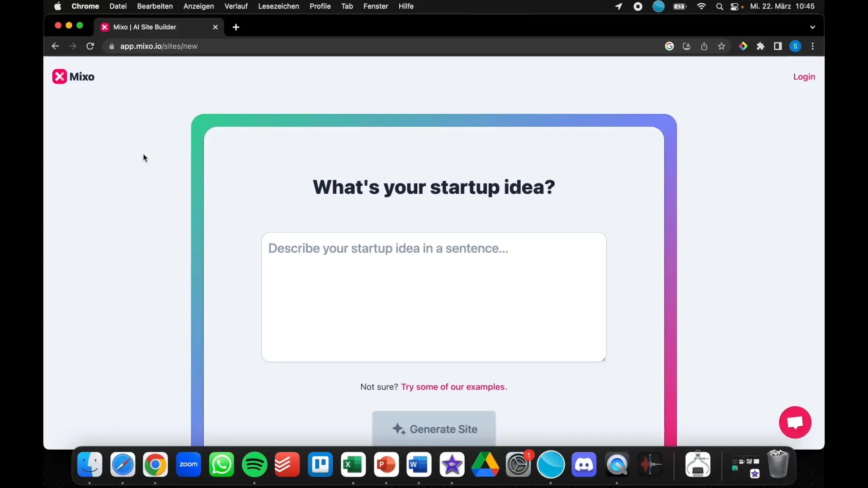Open Word from the Dock
The width and height of the screenshot is (868, 488).
point(419,465)
